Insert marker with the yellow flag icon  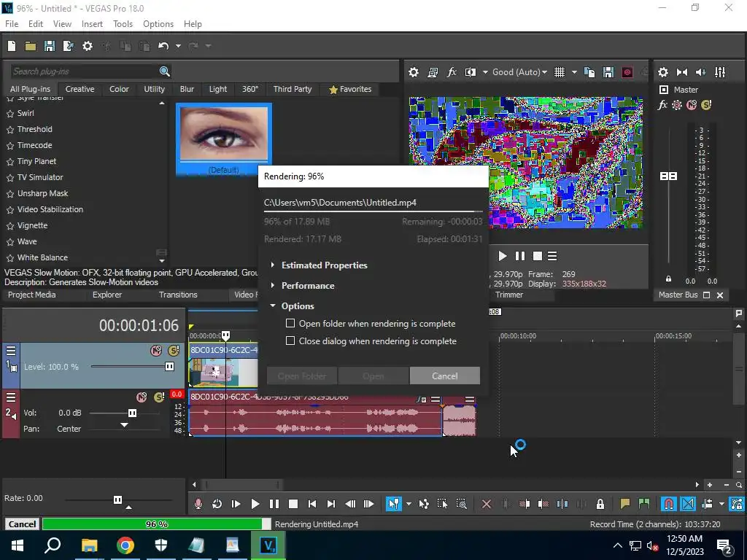(x=624, y=504)
